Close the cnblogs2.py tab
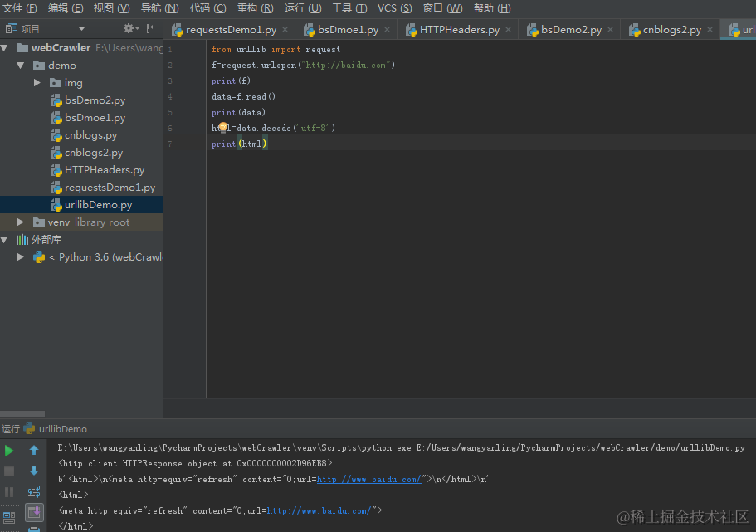 click(710, 29)
